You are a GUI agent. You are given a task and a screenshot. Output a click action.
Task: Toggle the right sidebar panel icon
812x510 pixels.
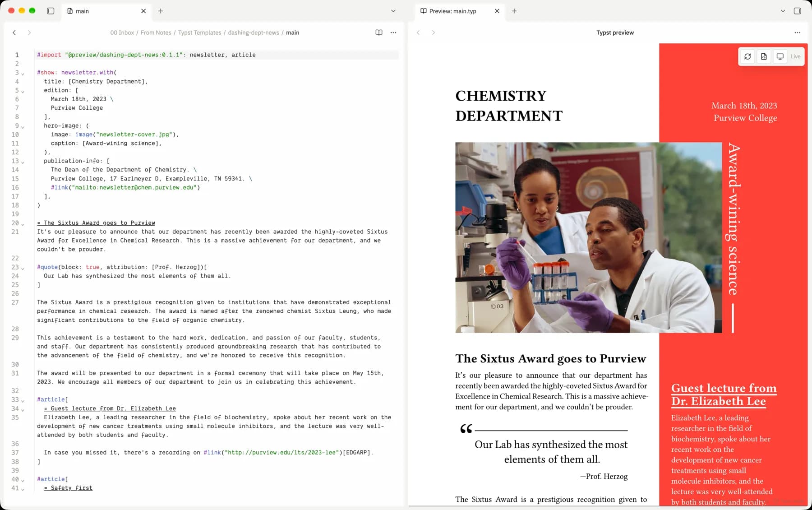(798, 11)
